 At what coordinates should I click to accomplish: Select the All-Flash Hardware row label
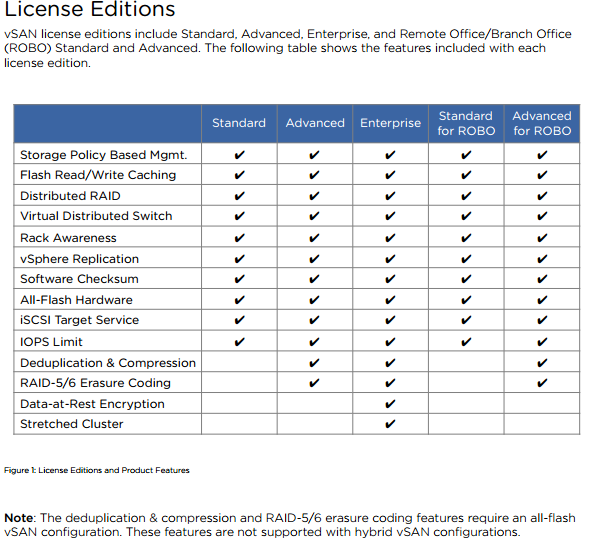(x=76, y=300)
